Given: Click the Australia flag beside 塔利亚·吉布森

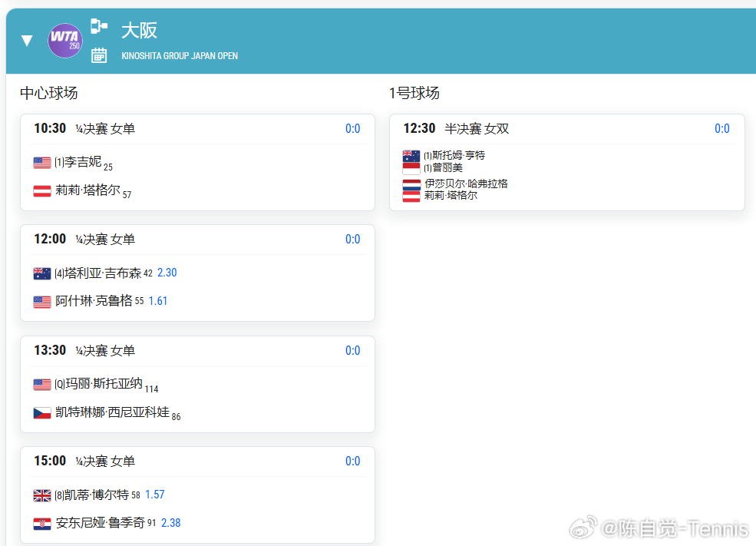Looking at the screenshot, I should pyautogui.click(x=42, y=273).
